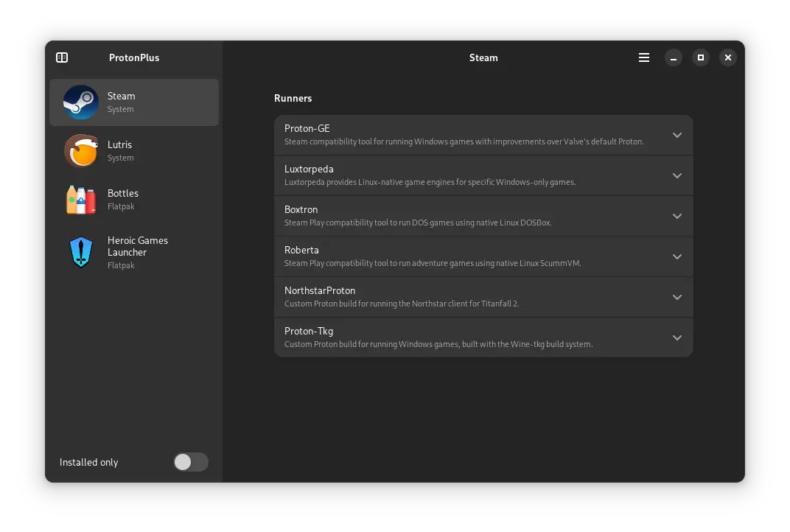Click the description mentioning Valve's default Proton
Screen dimensions: 790x532
coord(464,141)
